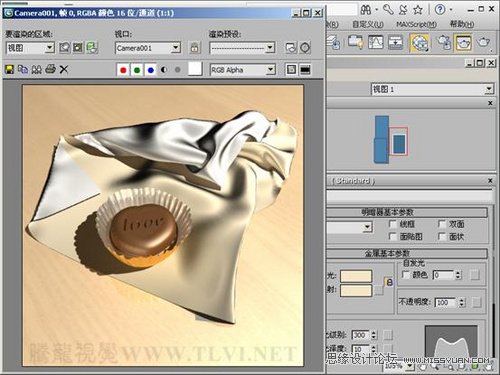Image resolution: width=500 pixels, height=375 pixels.
Task: Toggle the blue channel display
Action: coord(151,70)
